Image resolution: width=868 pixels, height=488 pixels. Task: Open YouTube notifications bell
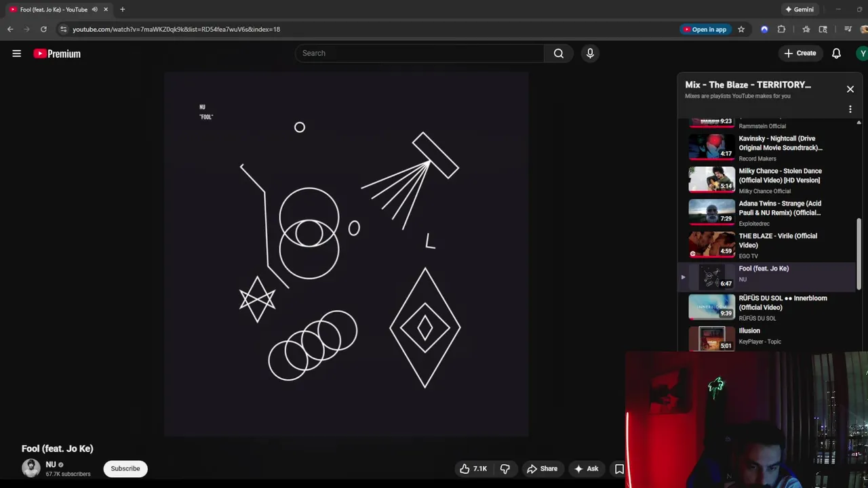[836, 53]
